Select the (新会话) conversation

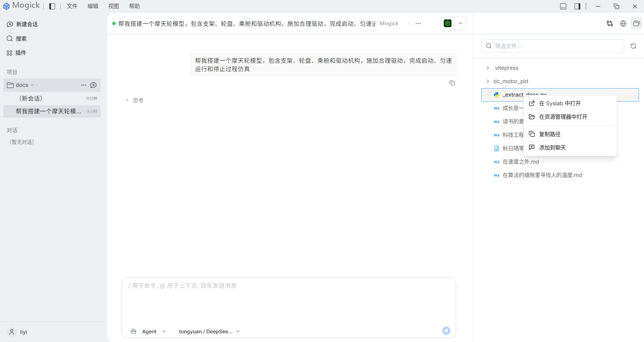point(52,98)
